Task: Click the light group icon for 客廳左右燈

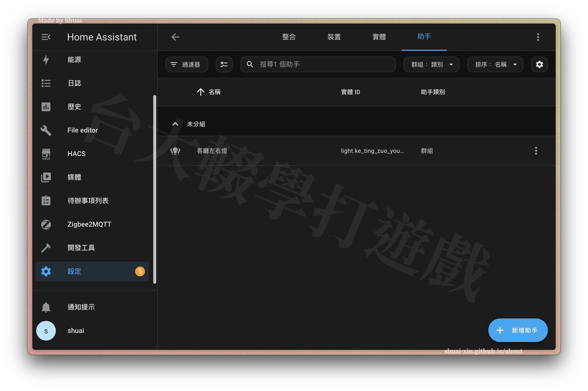Action: [175, 151]
